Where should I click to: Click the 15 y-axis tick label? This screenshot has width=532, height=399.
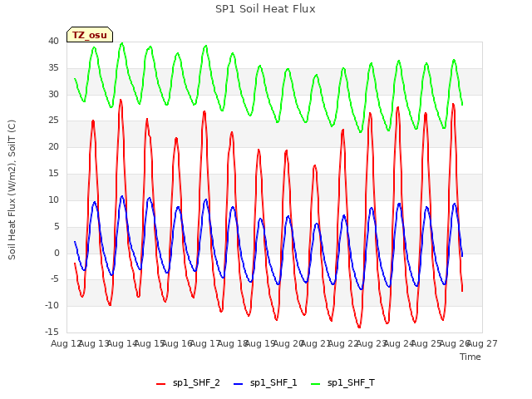[x=53, y=174]
